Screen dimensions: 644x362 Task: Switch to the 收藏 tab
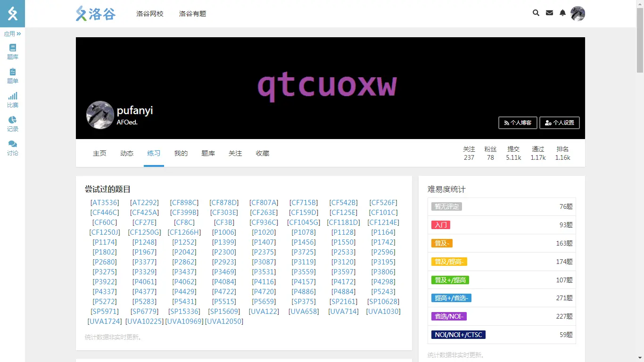(263, 153)
